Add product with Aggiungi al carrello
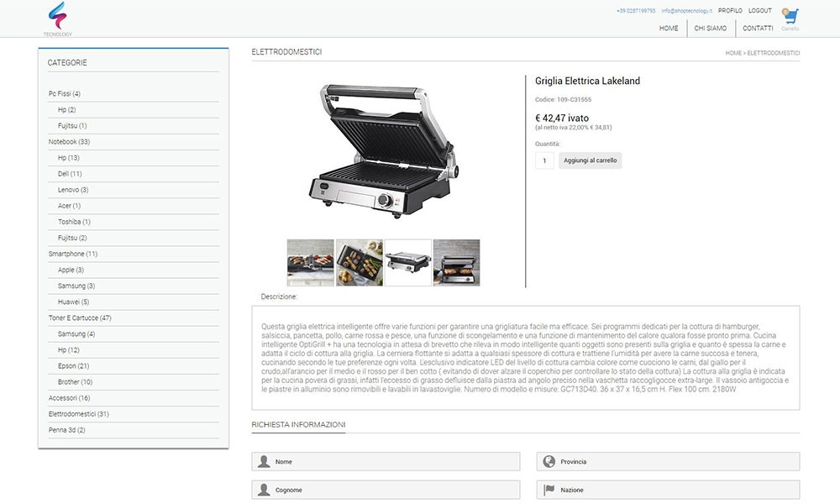 590,160
